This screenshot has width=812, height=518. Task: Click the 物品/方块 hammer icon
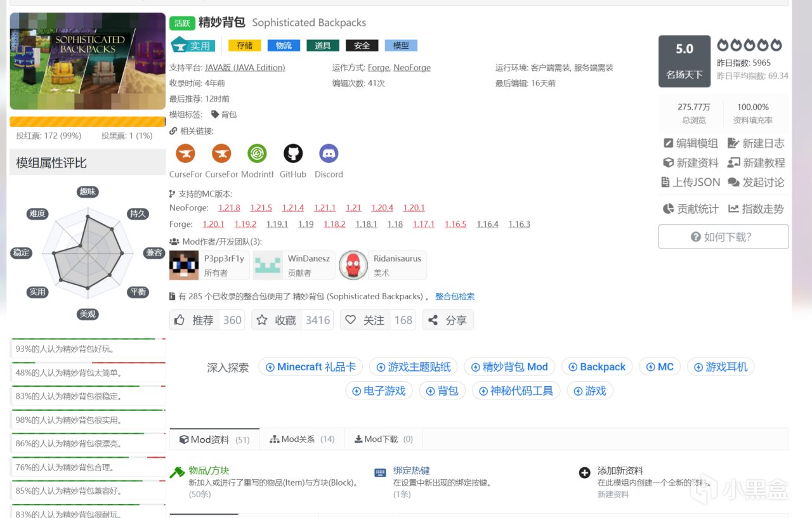coord(176,473)
